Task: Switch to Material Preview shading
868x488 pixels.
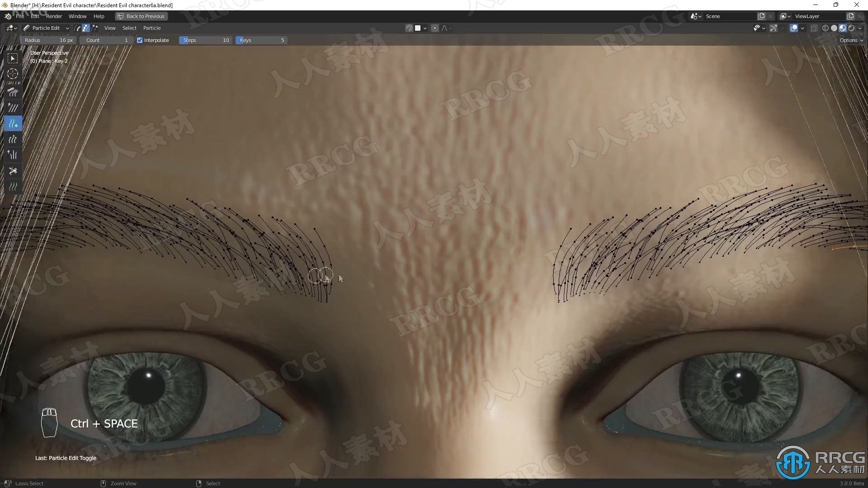Action: (843, 28)
